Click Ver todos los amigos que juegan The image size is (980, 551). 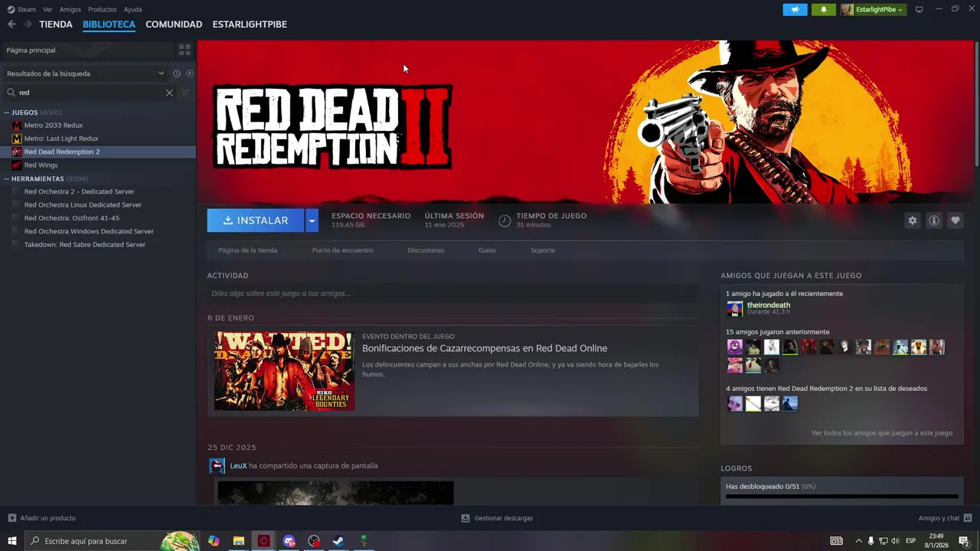click(x=882, y=433)
